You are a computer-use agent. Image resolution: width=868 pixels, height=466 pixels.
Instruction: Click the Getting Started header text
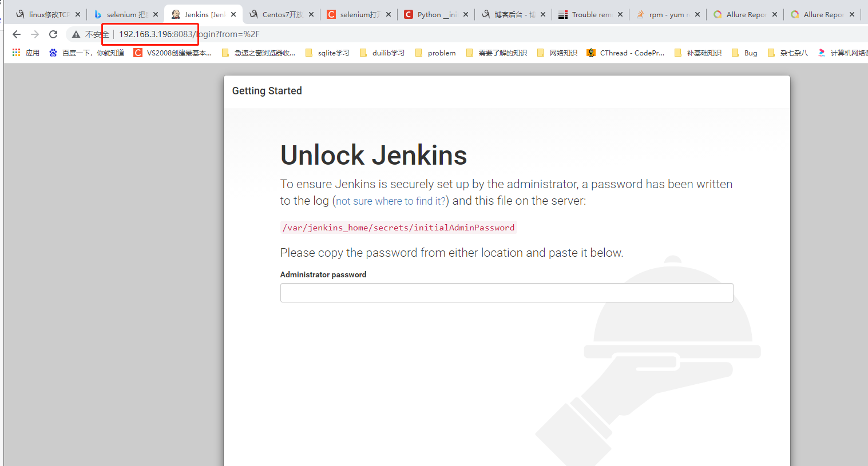267,91
